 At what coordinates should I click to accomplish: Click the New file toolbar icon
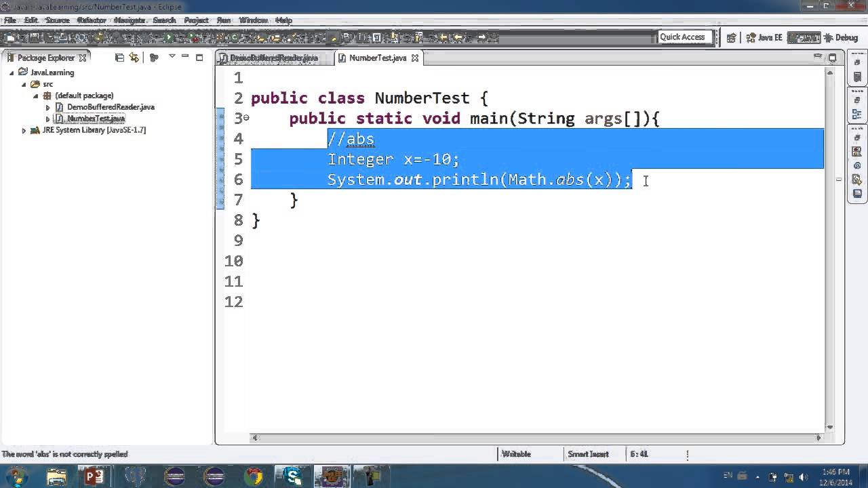[9, 38]
